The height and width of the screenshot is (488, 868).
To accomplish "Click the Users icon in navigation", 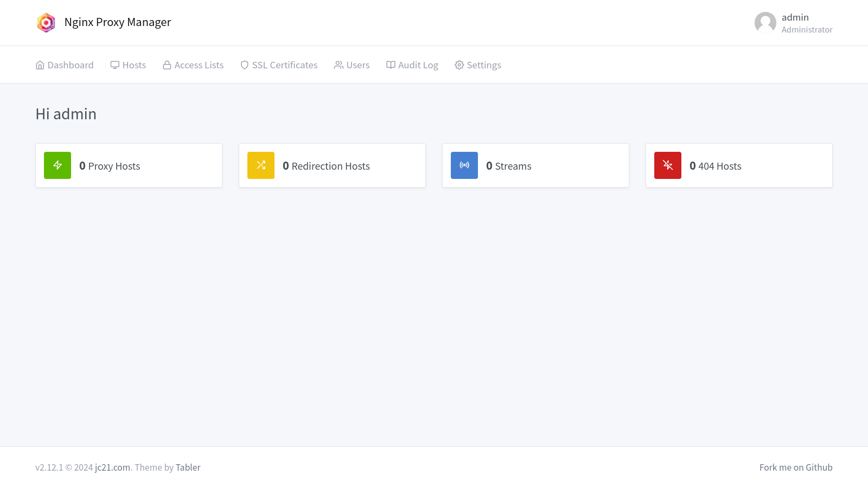I will pos(339,65).
